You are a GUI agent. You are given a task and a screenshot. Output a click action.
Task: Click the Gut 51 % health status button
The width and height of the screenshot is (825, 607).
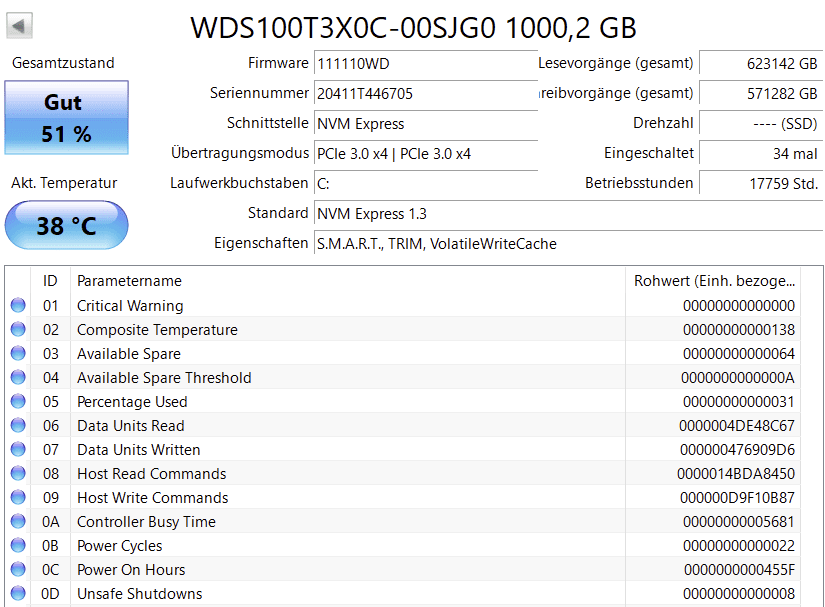(x=67, y=118)
